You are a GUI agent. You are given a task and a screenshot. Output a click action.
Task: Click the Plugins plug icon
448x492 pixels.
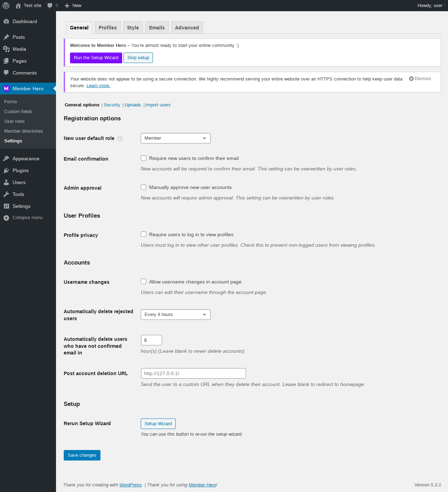pos(6,170)
